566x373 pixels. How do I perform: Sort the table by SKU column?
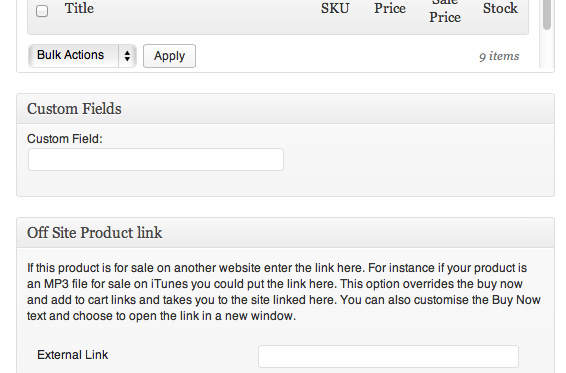[335, 8]
